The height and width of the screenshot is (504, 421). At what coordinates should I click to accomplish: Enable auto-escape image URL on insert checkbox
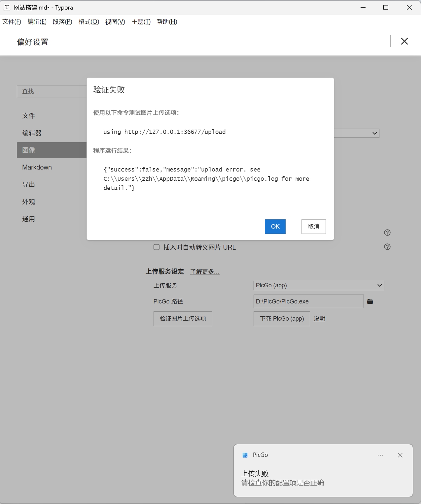[x=157, y=247]
